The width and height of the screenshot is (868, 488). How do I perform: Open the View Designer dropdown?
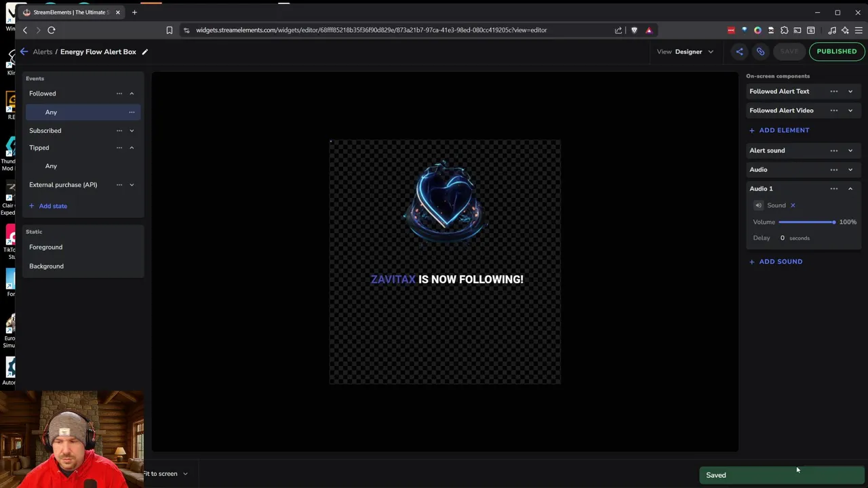click(x=685, y=52)
